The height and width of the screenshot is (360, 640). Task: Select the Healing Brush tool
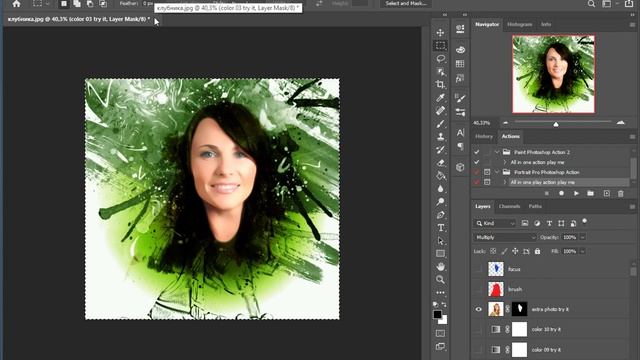tap(440, 111)
